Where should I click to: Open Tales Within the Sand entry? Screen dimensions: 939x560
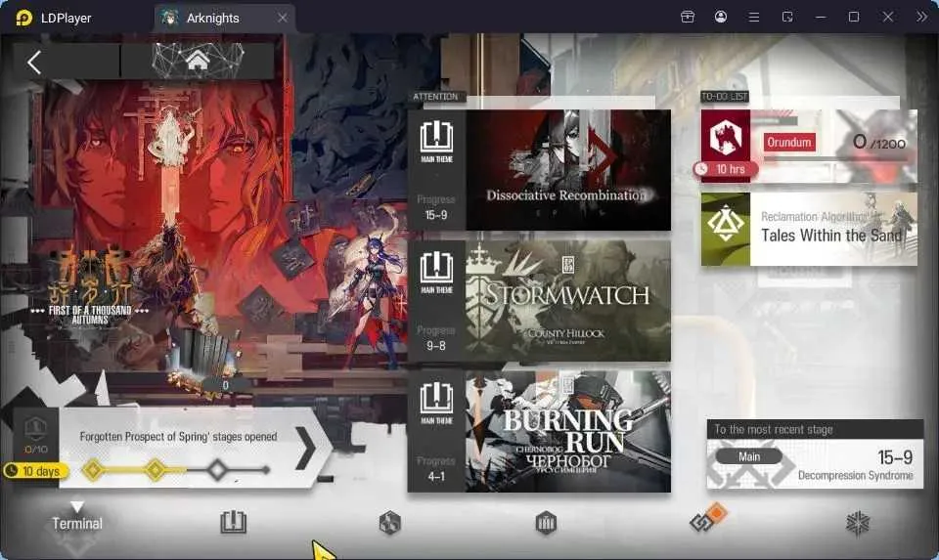[x=809, y=229]
